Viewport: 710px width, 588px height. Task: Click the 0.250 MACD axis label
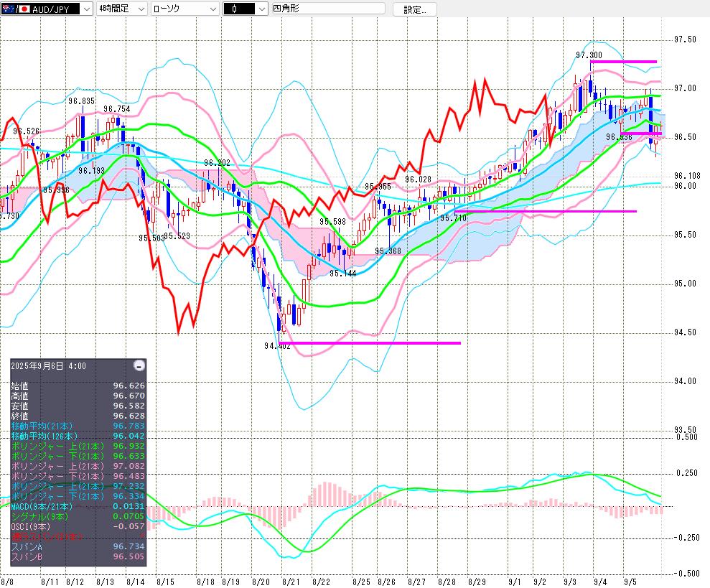click(x=687, y=473)
